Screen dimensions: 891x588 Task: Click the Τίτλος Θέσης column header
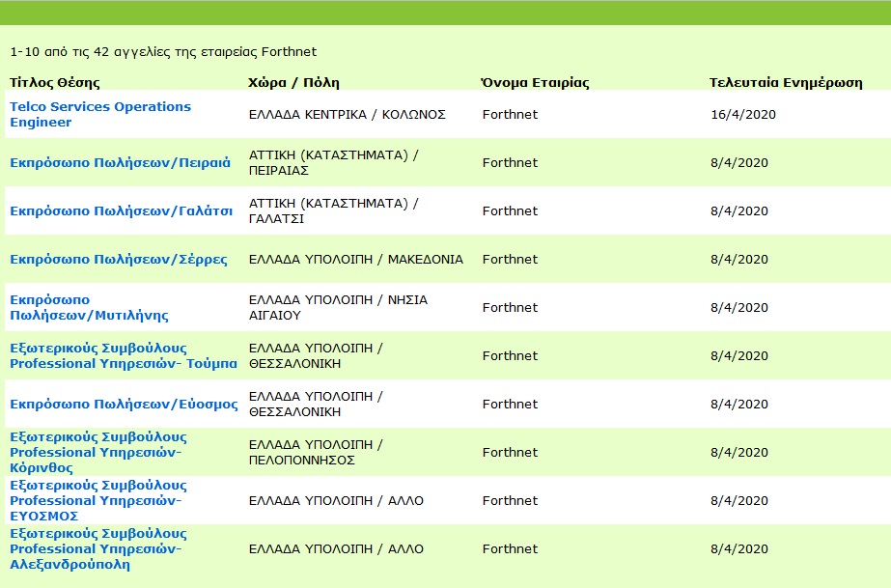pyautogui.click(x=55, y=83)
